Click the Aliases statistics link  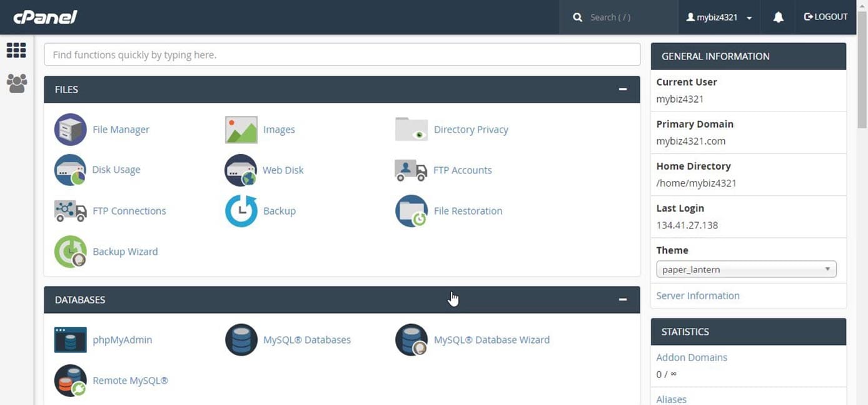pyautogui.click(x=671, y=399)
